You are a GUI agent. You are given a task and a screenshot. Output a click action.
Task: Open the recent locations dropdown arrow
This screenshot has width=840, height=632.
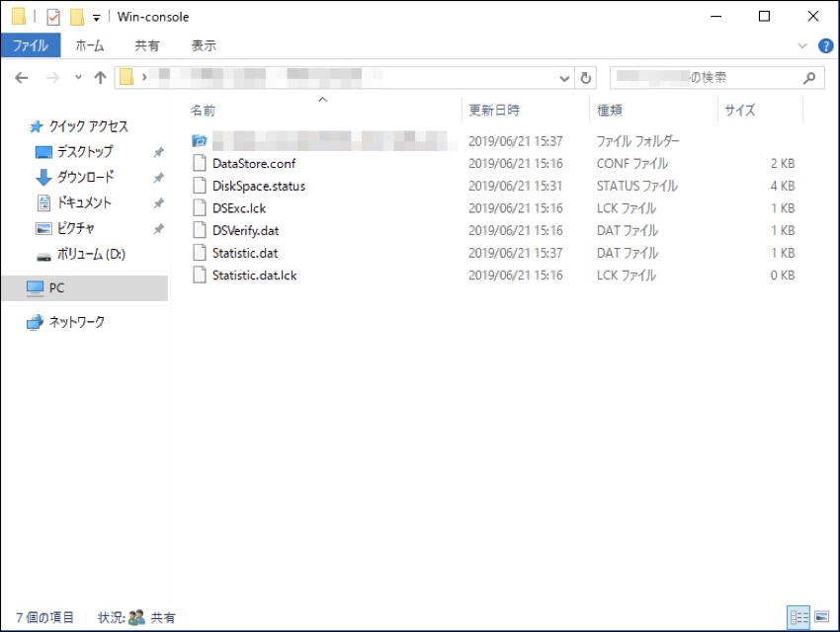(x=78, y=78)
